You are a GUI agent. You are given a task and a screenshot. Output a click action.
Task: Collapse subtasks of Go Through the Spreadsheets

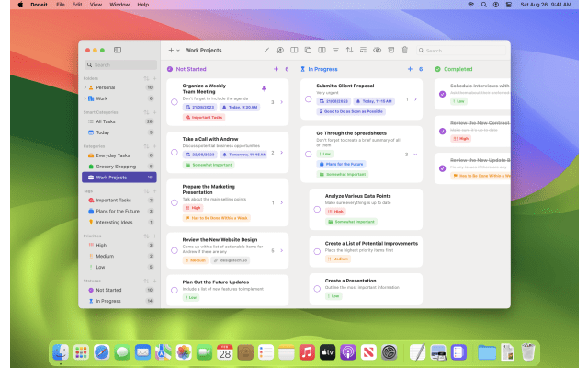415,155
